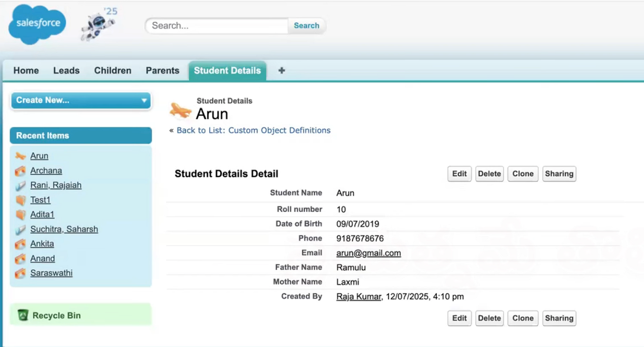This screenshot has height=347, width=644.
Task: Click the top Clone button
Action: pyautogui.click(x=523, y=173)
